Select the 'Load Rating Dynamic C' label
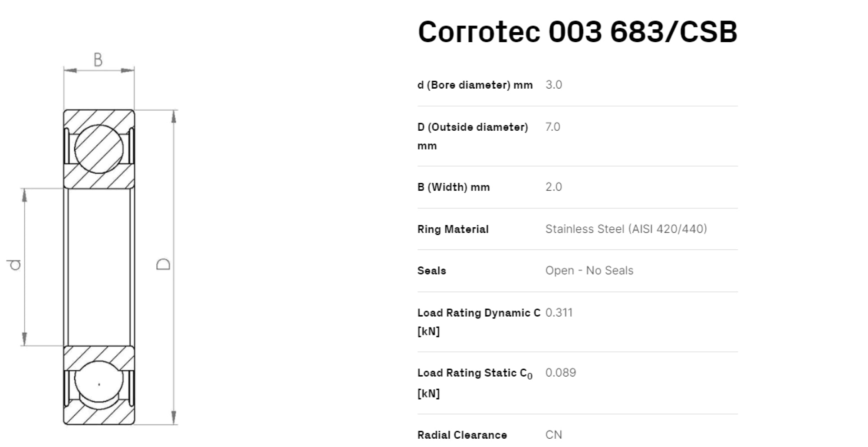 click(479, 313)
